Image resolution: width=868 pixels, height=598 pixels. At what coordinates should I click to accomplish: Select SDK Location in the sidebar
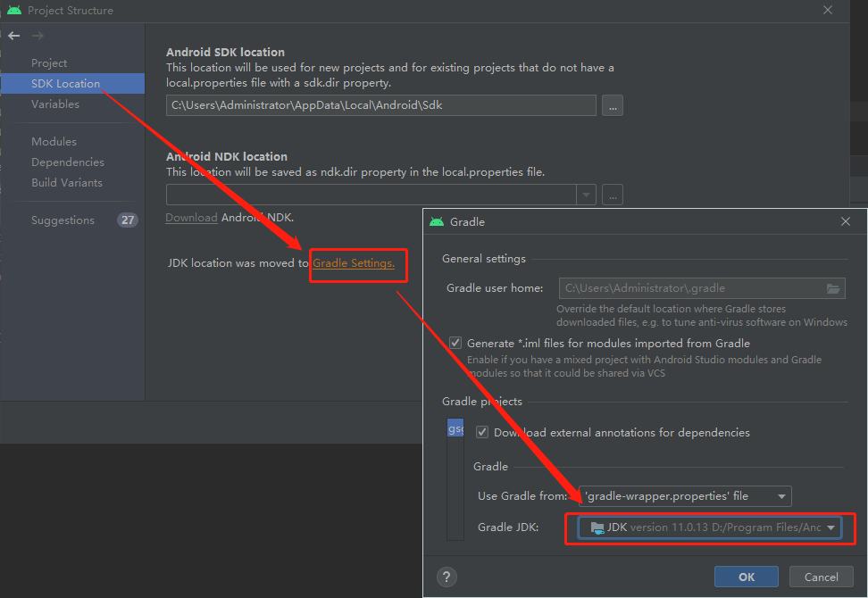[72, 84]
